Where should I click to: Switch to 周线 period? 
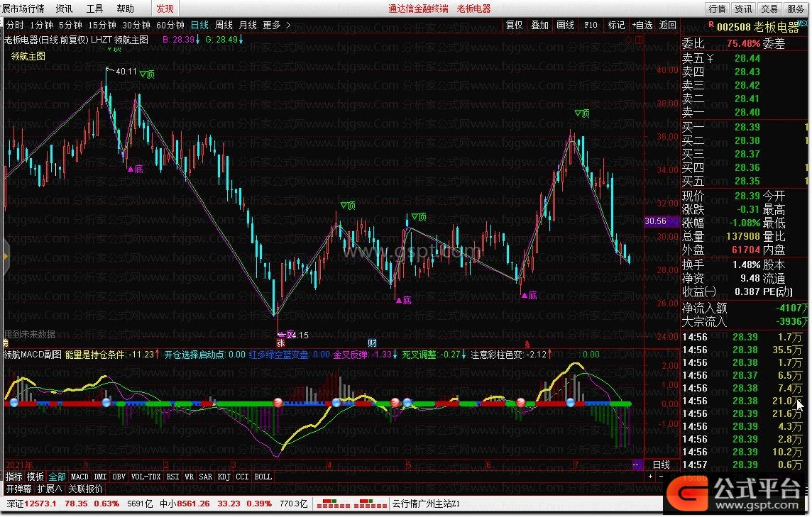pyautogui.click(x=224, y=25)
